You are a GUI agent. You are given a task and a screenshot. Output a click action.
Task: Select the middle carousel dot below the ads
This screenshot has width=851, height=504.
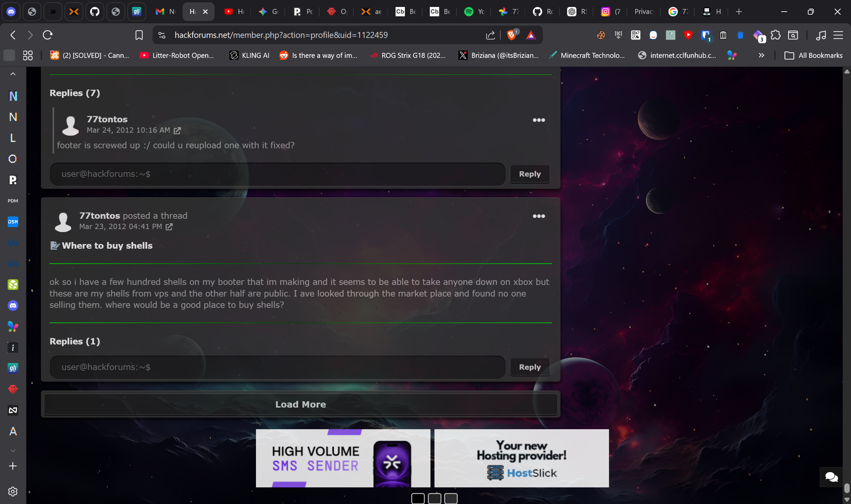(x=434, y=498)
